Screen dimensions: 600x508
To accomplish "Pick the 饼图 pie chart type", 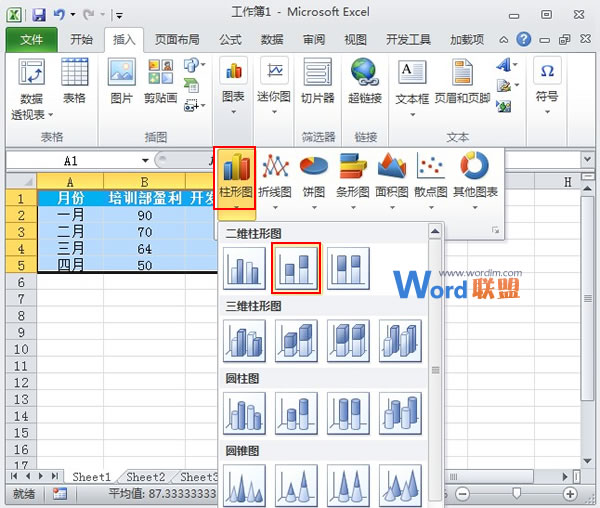I will click(315, 177).
